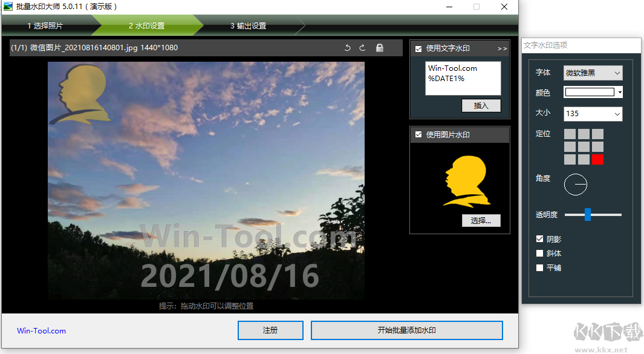Switch to the 1 选择照片 step tab
This screenshot has width=644, height=354.
[x=45, y=26]
